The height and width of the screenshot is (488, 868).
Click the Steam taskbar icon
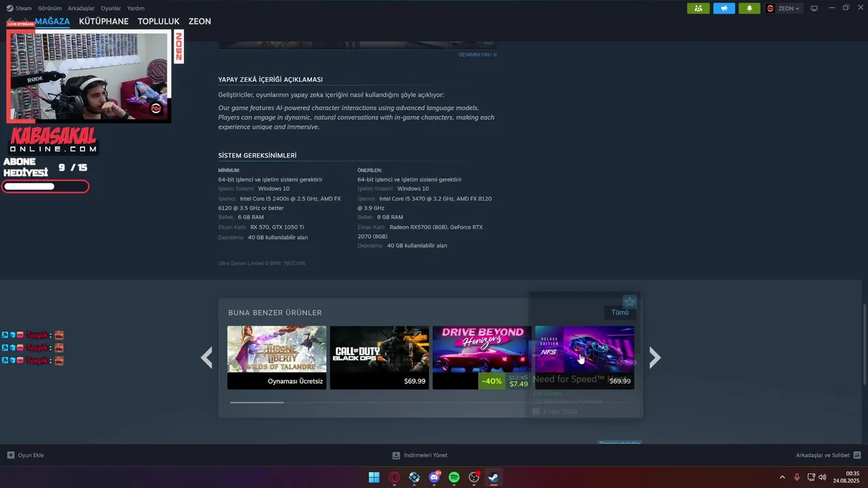click(494, 477)
